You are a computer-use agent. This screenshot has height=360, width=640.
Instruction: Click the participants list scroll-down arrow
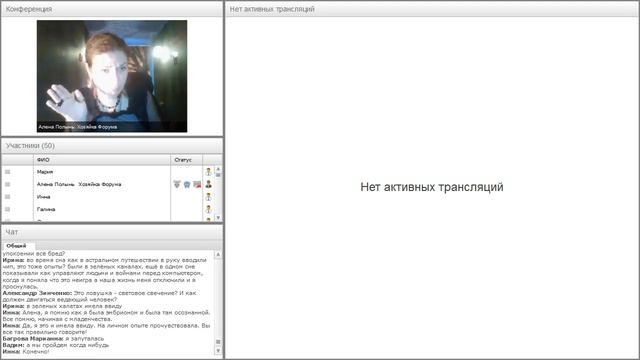coord(218,218)
